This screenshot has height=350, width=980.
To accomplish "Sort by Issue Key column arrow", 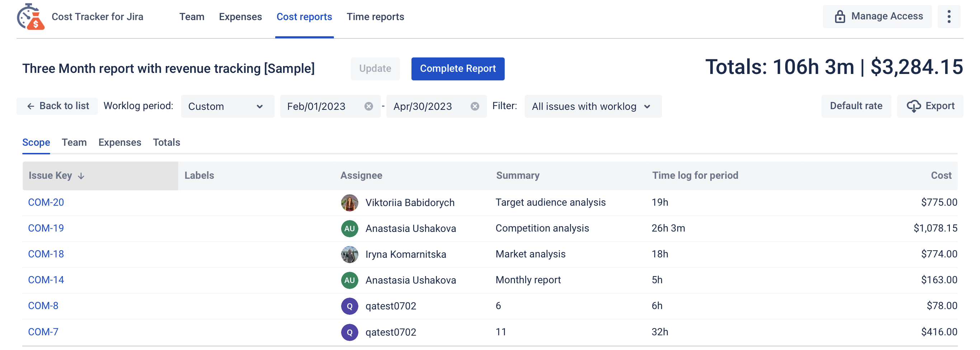I will pyautogui.click(x=81, y=176).
